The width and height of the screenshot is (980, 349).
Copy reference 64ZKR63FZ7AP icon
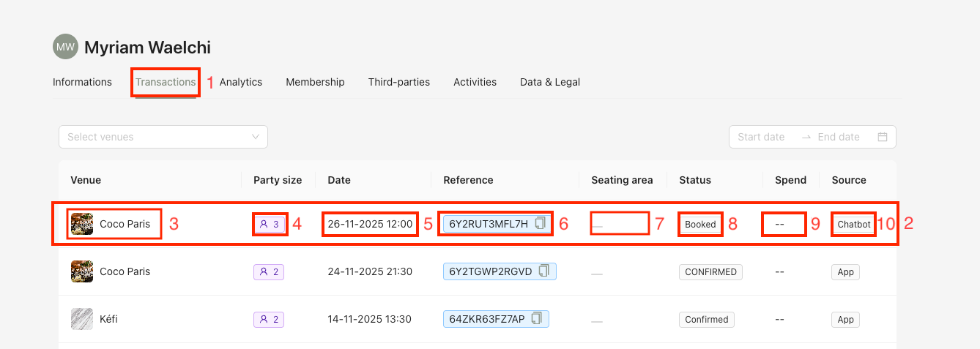(x=537, y=319)
